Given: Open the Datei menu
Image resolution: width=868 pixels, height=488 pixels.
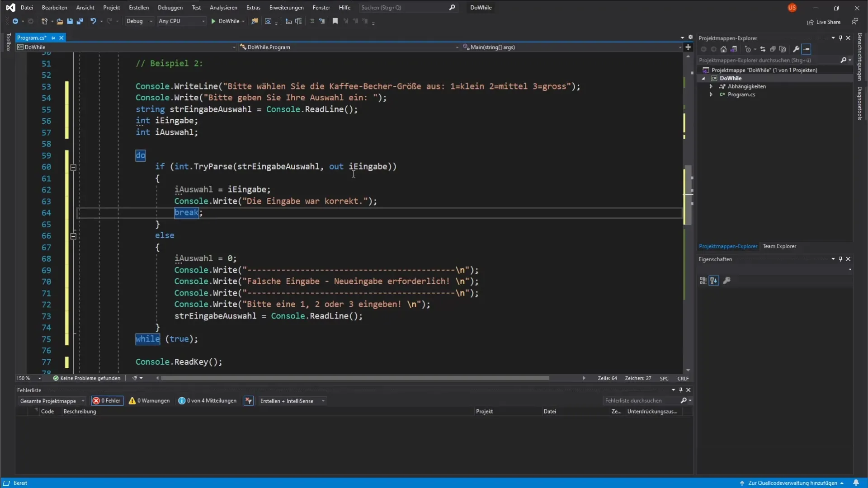Looking at the screenshot, I should pyautogui.click(x=27, y=8).
